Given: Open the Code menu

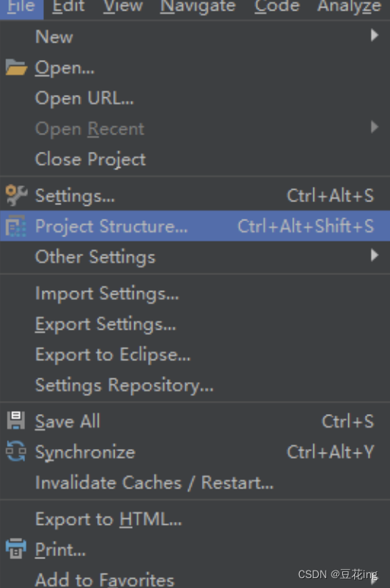Looking at the screenshot, I should coord(277,6).
